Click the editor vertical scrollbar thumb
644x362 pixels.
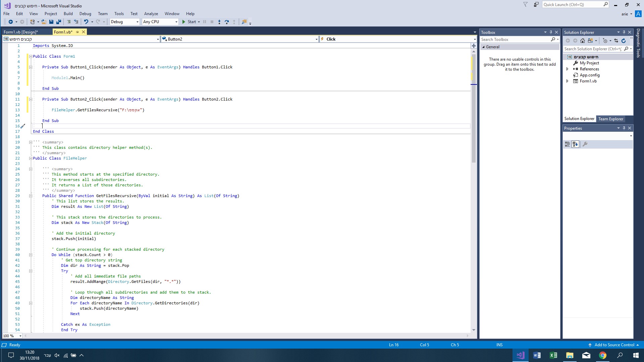(x=474, y=107)
